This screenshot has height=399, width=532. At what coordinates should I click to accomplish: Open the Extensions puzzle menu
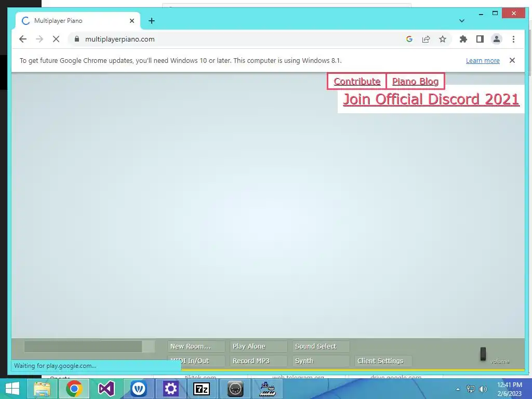point(463,39)
